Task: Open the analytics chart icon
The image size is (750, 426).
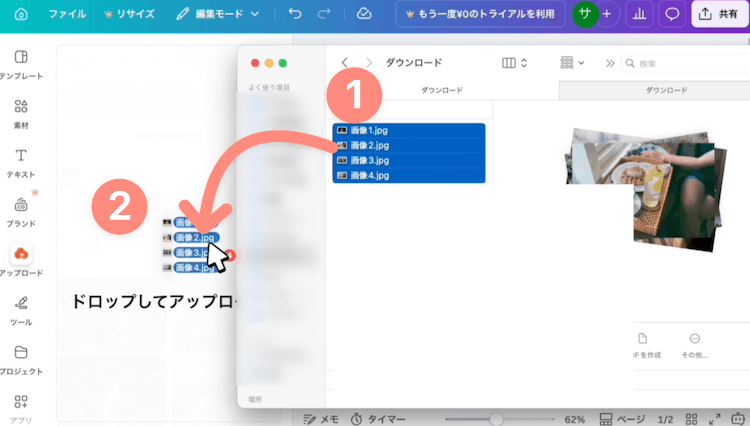Action: point(639,14)
